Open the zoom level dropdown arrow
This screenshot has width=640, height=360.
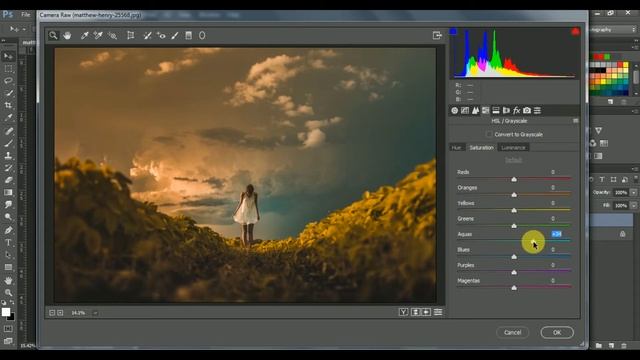coord(95,313)
